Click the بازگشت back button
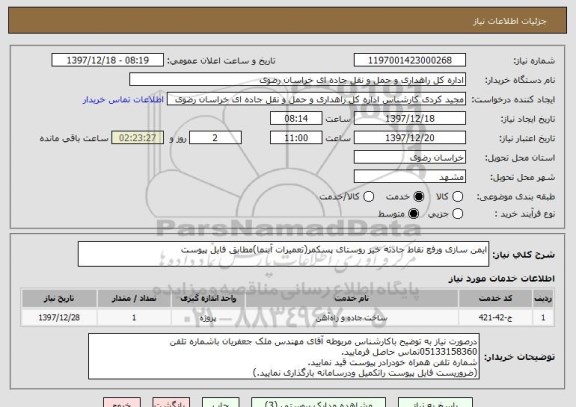This screenshot has width=576, height=407. (171, 402)
